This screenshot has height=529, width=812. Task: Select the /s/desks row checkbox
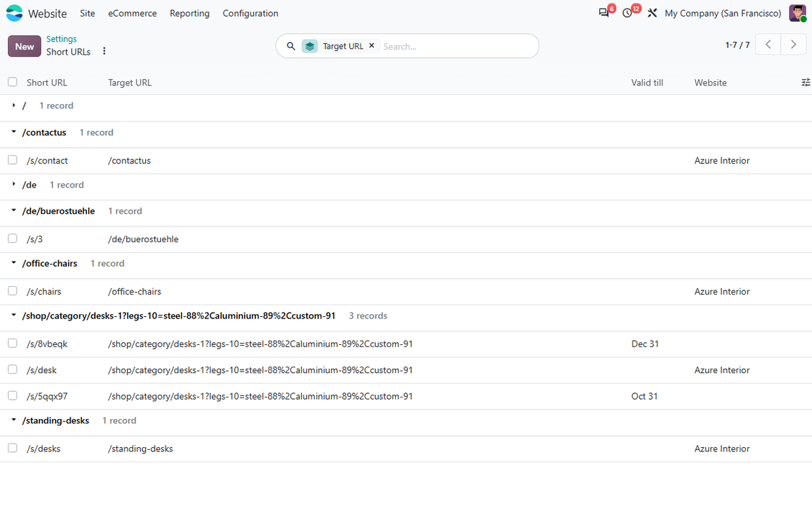[x=12, y=448]
